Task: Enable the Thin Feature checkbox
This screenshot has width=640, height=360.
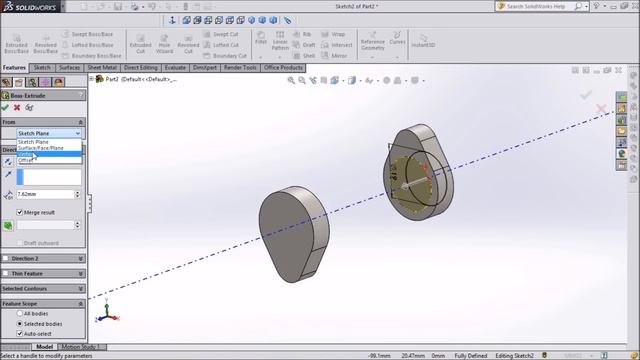Action: click(x=5, y=273)
